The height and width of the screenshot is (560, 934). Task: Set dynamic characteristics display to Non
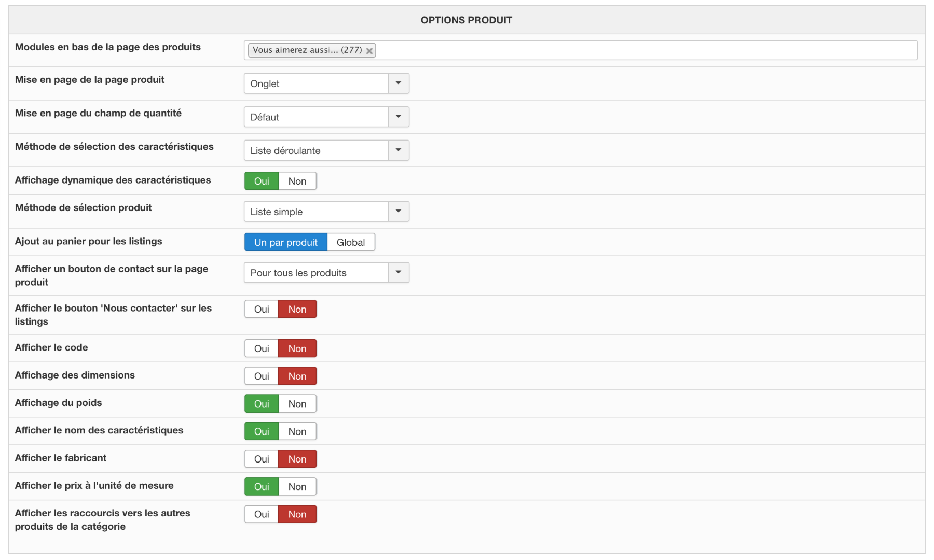tap(297, 181)
